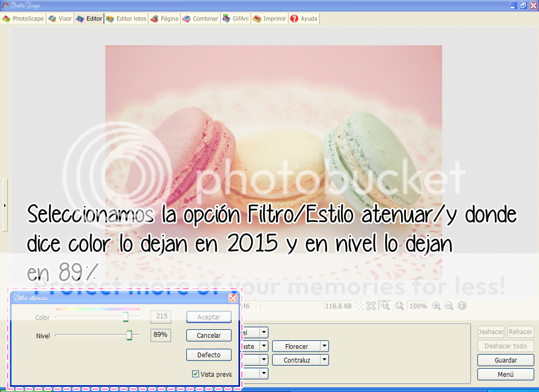This screenshot has width=539, height=392.
Task: Click the 100% zoom percentage field
Action: coord(418,306)
